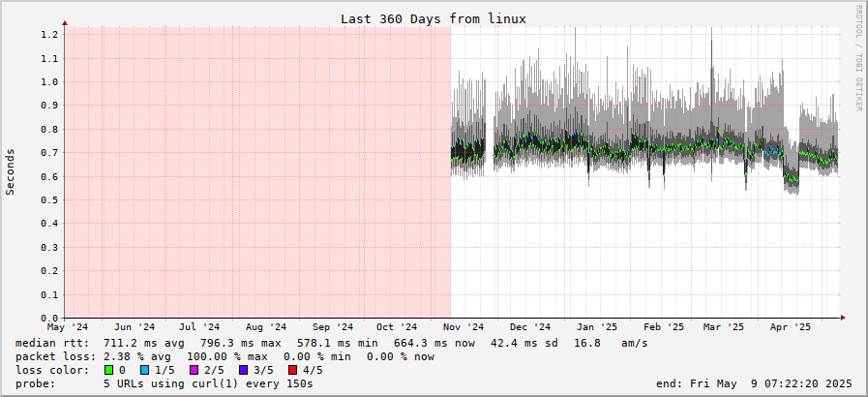This screenshot has height=397, width=868.
Task: Click the 0.0 y-axis tick value
Action: click(48, 318)
